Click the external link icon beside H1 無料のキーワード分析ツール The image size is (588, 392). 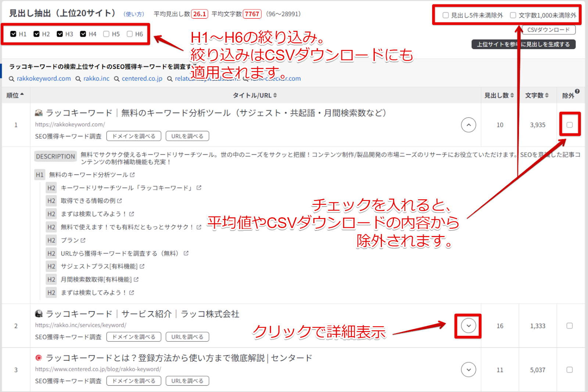pyautogui.click(x=132, y=175)
